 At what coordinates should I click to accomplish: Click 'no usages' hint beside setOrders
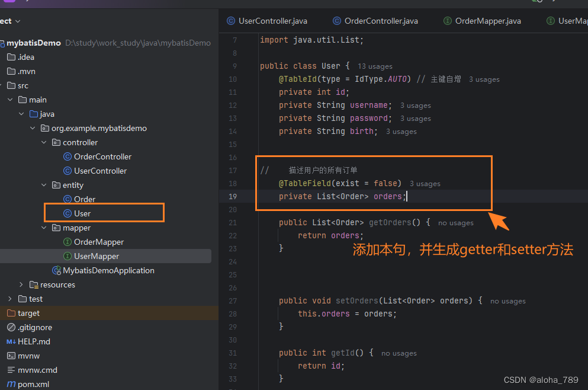pos(507,301)
